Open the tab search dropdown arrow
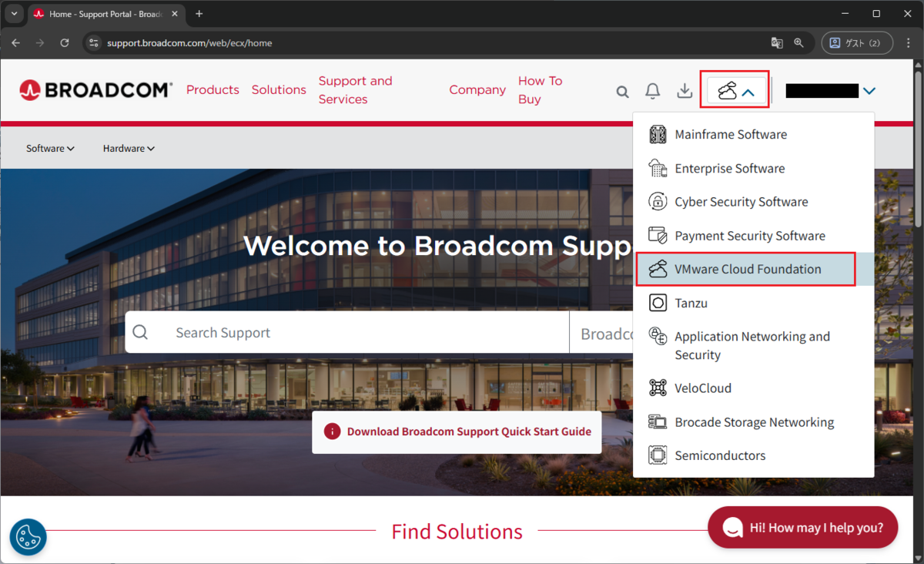 14,14
